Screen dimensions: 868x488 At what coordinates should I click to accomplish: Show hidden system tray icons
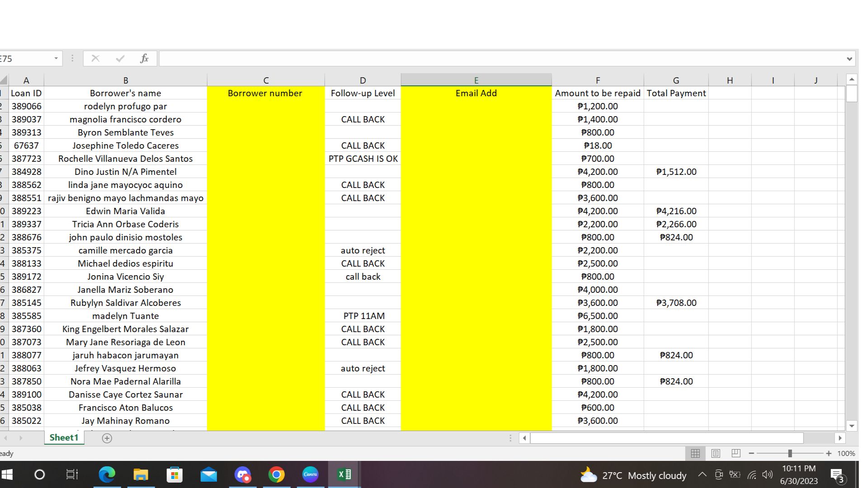pos(702,474)
